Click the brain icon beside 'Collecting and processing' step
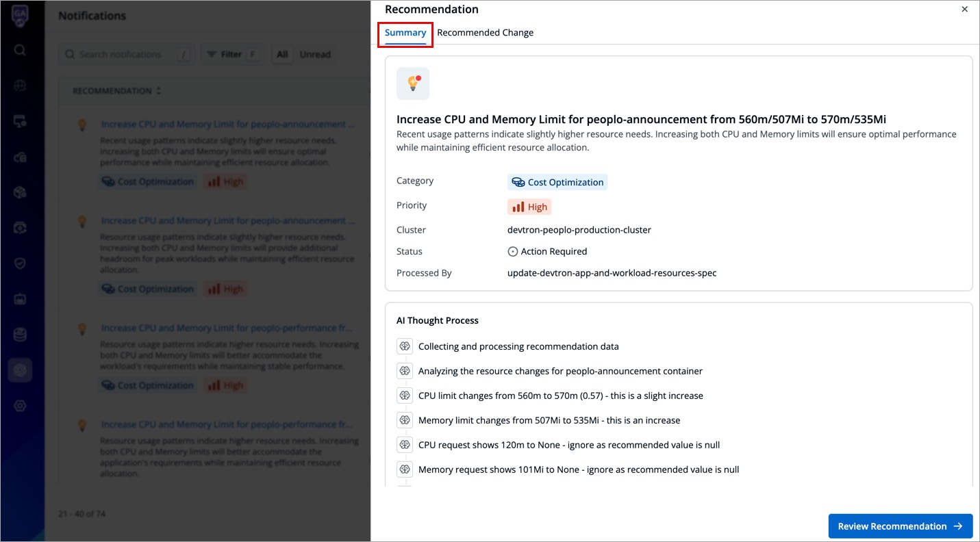 click(x=405, y=346)
